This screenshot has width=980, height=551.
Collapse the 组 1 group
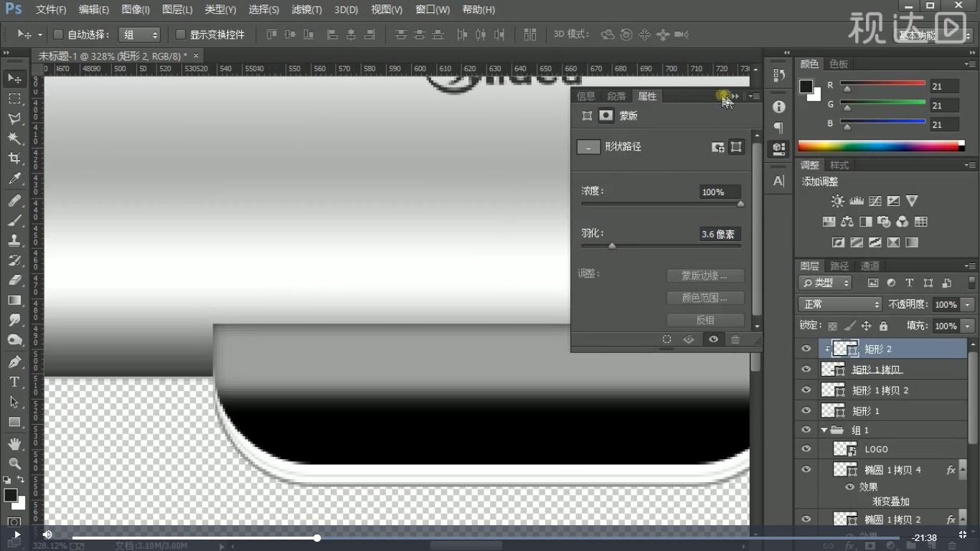coord(824,430)
